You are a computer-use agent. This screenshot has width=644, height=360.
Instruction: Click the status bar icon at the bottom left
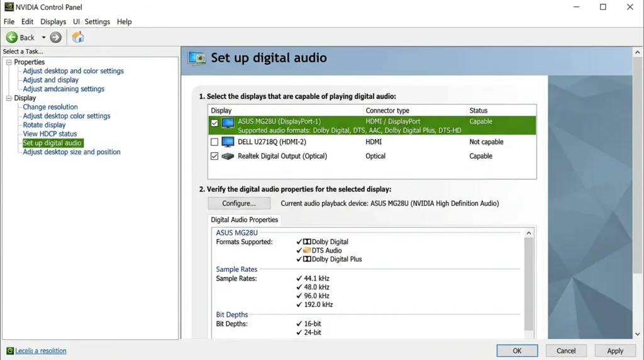click(x=10, y=351)
